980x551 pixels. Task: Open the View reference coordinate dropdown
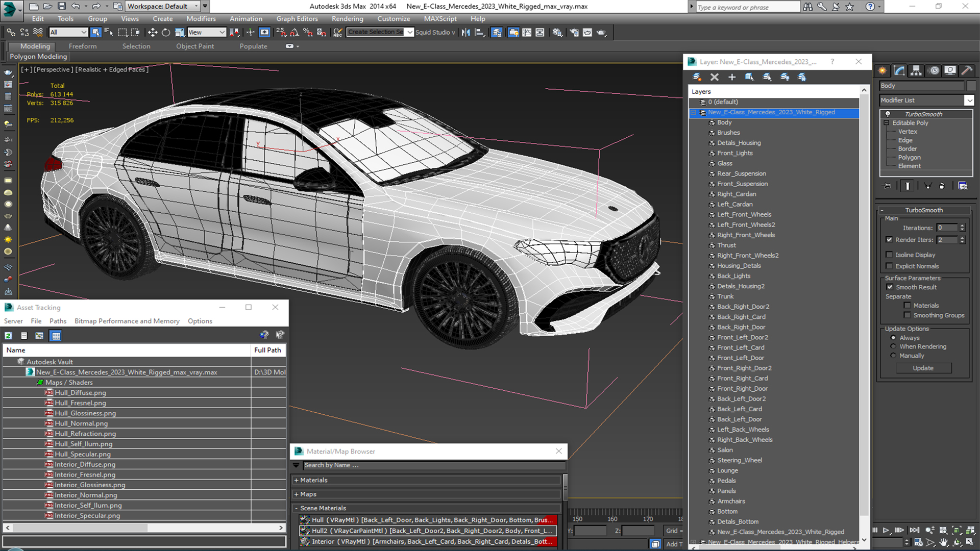(206, 32)
